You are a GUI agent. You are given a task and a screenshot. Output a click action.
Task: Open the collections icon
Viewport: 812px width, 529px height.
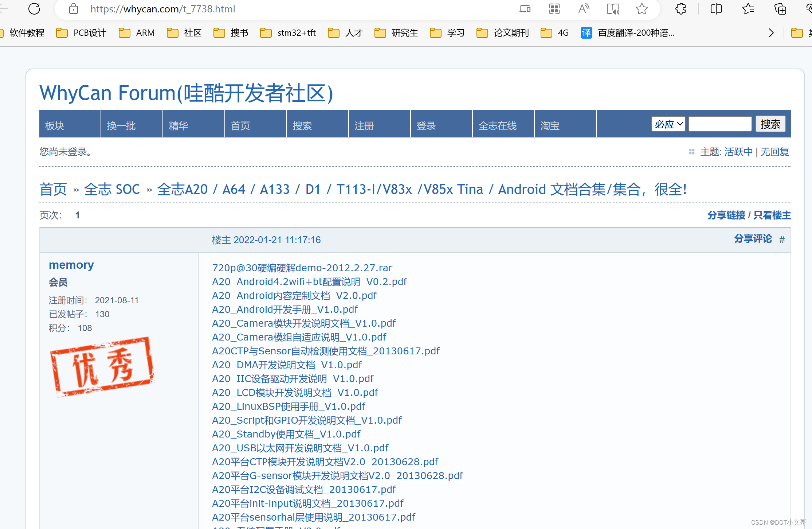tap(780, 9)
